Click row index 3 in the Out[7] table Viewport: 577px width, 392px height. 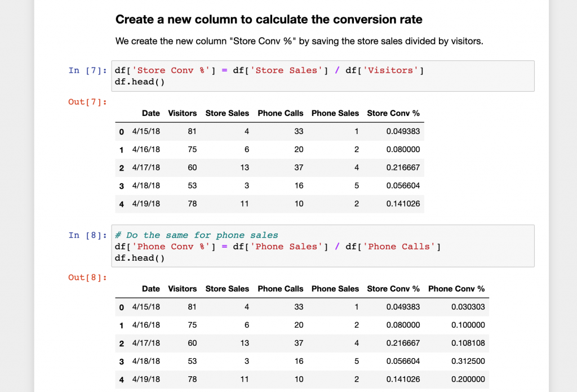tap(122, 186)
